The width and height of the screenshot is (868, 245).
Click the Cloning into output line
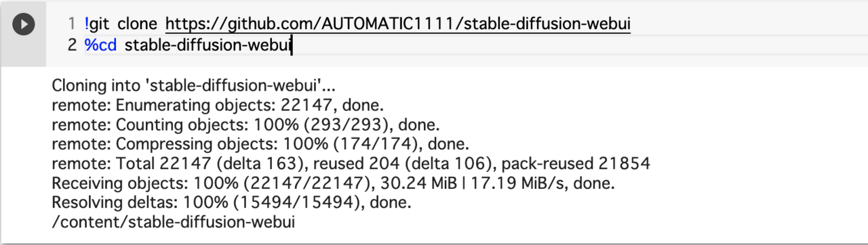pos(194,87)
